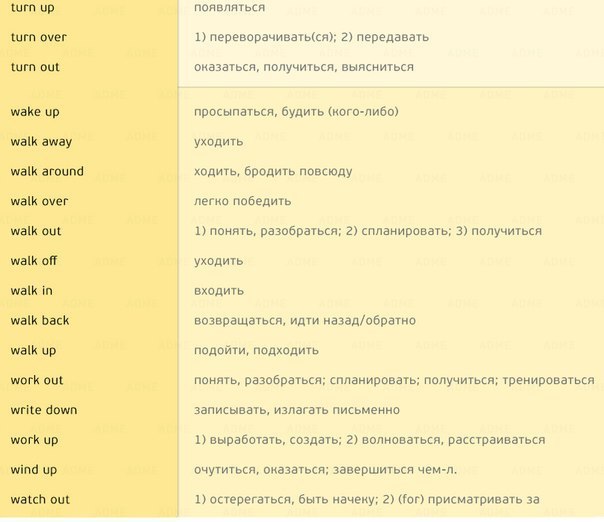Select the "walk out" phrasal verb
The height and width of the screenshot is (522, 604).
coord(36,231)
